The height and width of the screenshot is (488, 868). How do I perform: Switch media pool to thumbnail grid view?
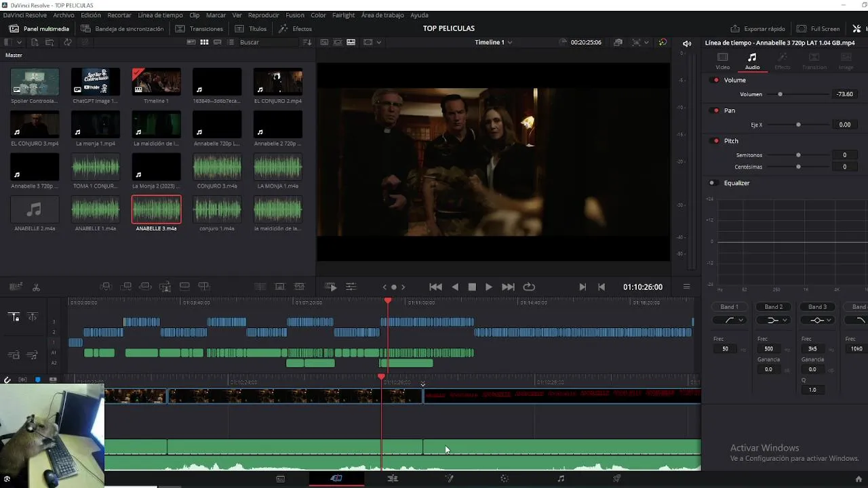[x=204, y=42]
